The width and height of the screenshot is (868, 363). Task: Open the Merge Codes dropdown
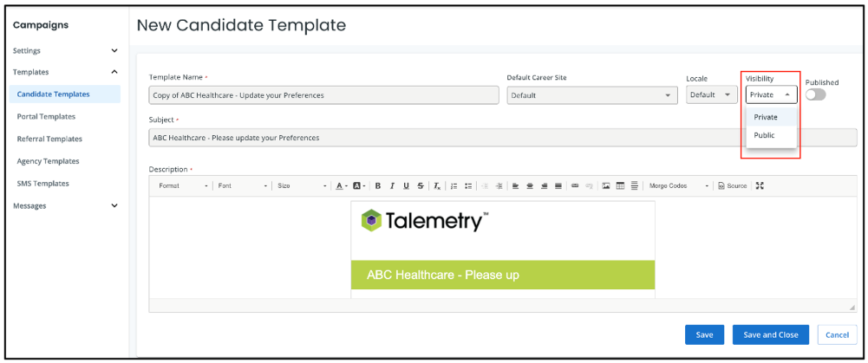point(679,186)
